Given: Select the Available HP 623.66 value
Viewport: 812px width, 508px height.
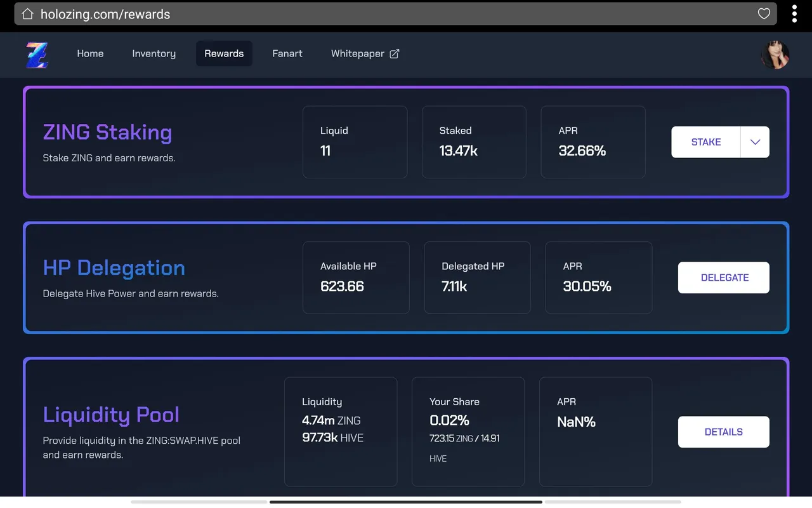Looking at the screenshot, I should [x=342, y=286].
